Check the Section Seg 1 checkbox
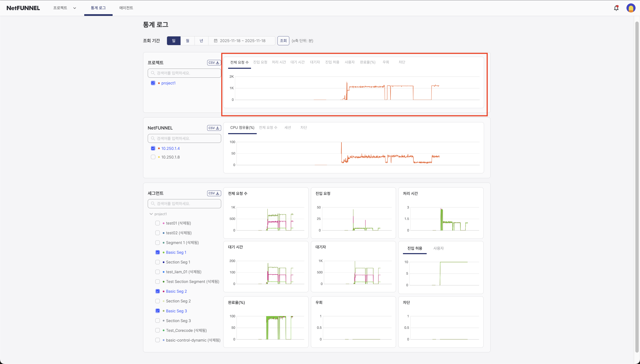640x364 pixels. (x=157, y=262)
